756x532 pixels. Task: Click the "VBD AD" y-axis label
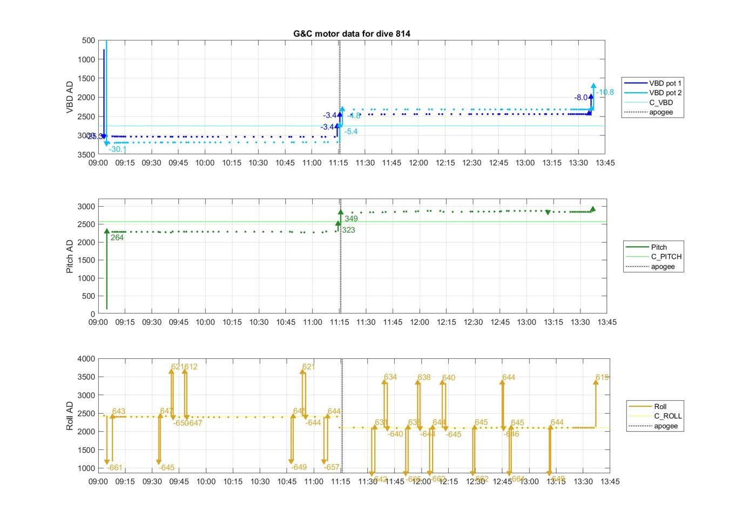(70, 97)
